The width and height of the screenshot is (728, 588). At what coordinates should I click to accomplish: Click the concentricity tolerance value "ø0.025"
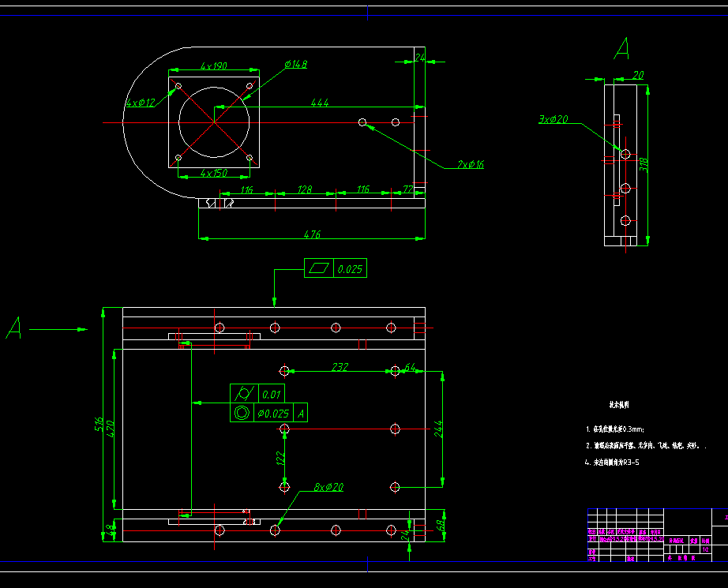tap(273, 413)
